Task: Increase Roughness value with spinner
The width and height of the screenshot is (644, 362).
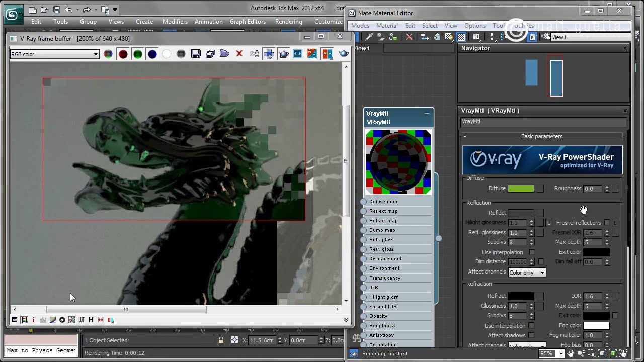Action: (x=607, y=187)
